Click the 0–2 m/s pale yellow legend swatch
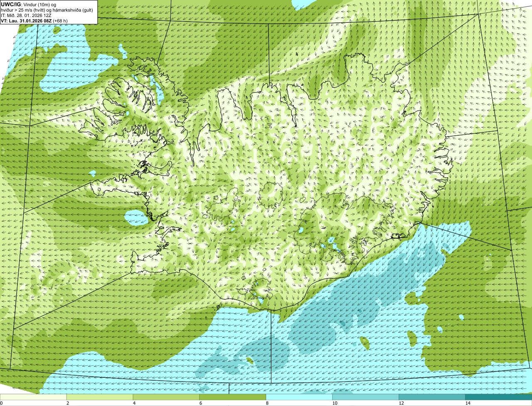The width and height of the screenshot is (532, 406). (x=33, y=397)
